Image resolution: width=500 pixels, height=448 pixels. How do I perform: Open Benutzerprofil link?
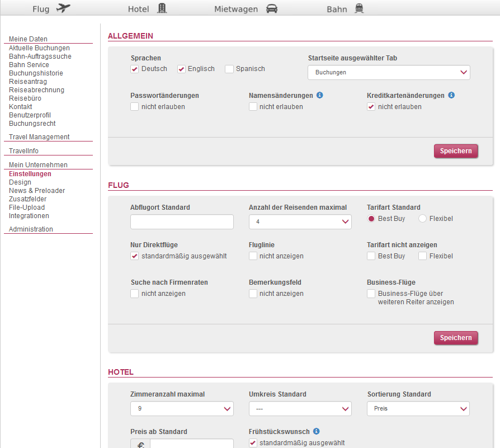[x=30, y=115]
